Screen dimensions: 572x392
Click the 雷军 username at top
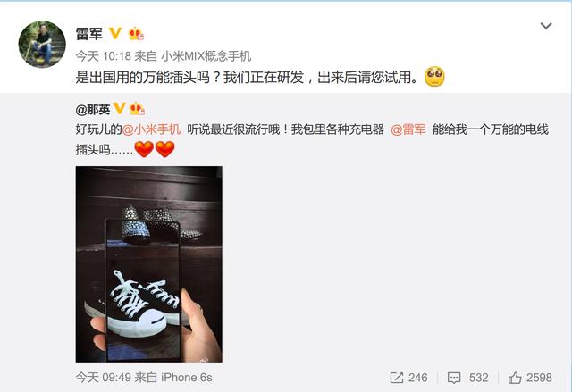tap(89, 34)
